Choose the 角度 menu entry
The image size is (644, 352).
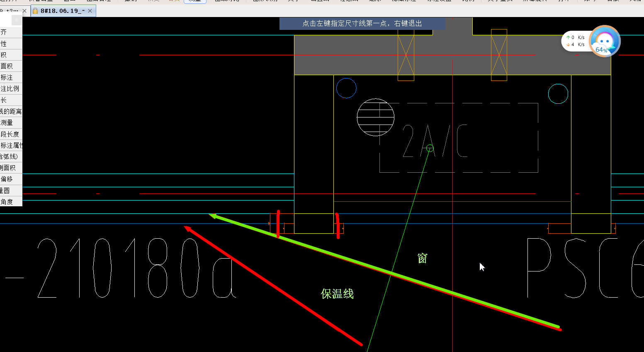point(11,202)
